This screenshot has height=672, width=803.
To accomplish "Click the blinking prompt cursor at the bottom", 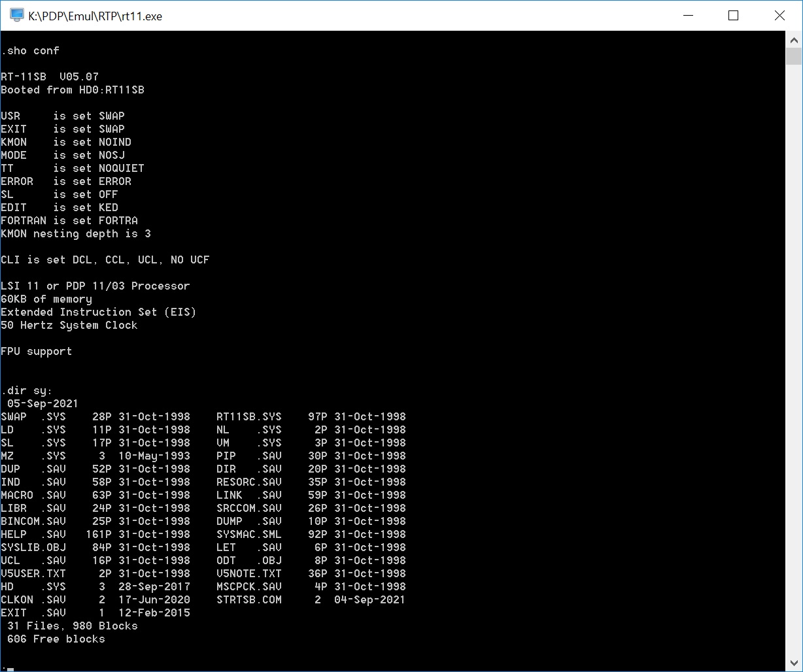I will [x=9, y=668].
